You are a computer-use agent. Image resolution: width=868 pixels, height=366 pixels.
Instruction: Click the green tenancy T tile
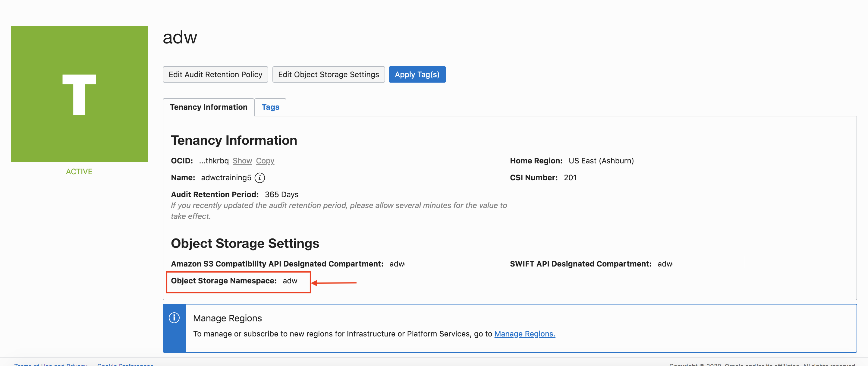click(79, 94)
